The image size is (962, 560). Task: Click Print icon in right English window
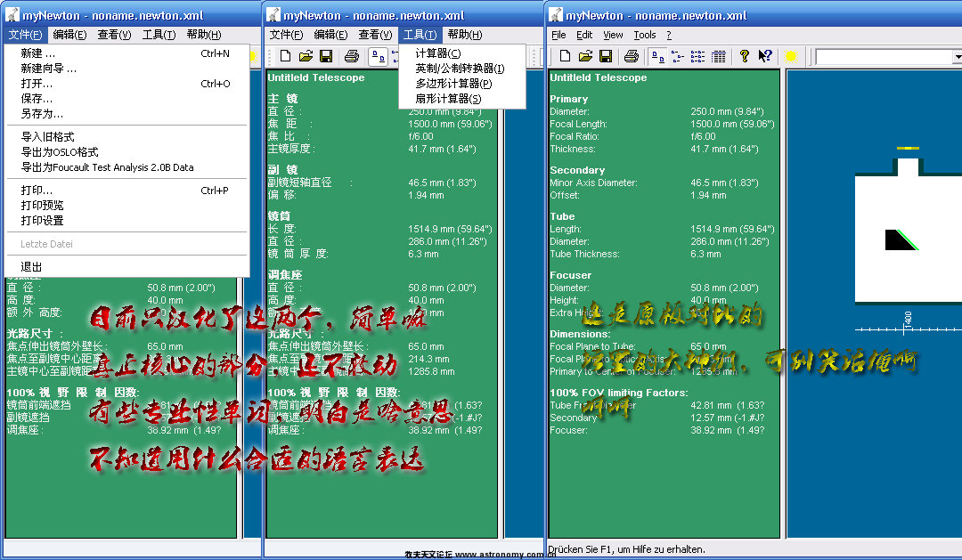click(x=632, y=56)
